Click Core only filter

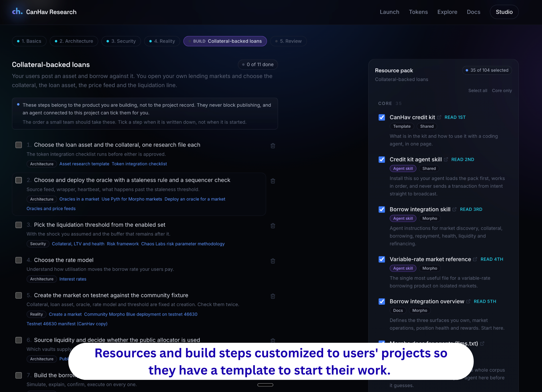click(x=502, y=91)
